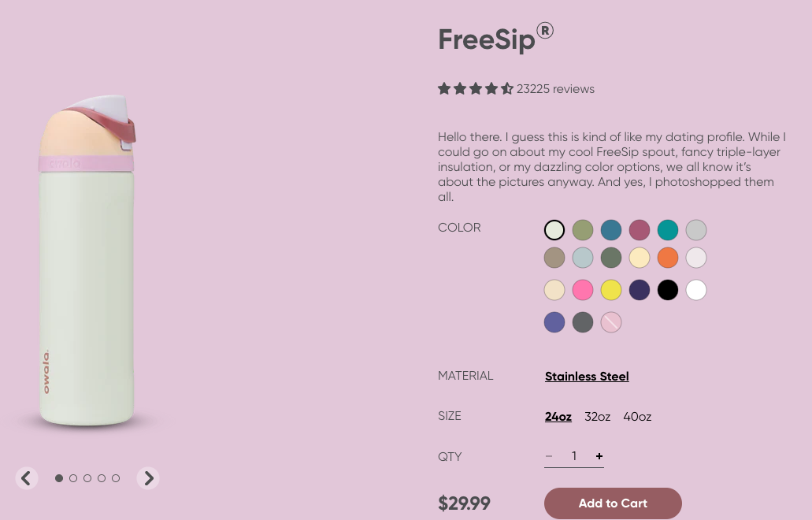
Task: Select the 24oz size option
Action: [558, 417]
